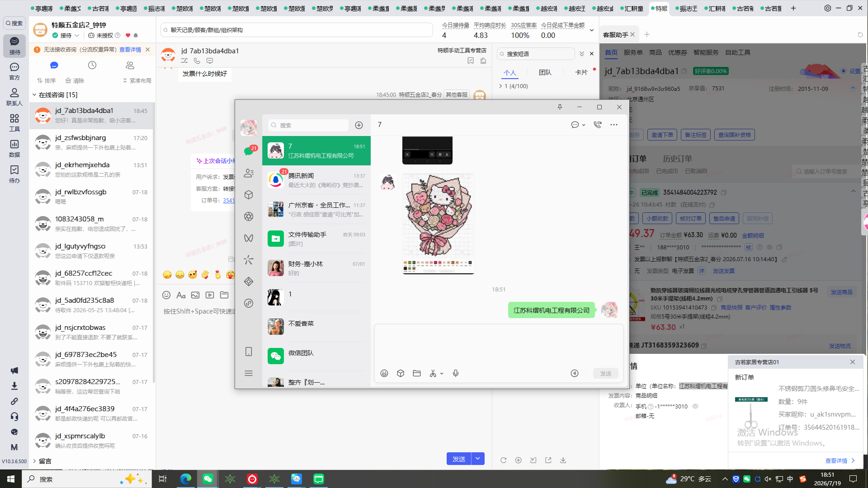Toggle the 中 input method in system tray

[790, 479]
